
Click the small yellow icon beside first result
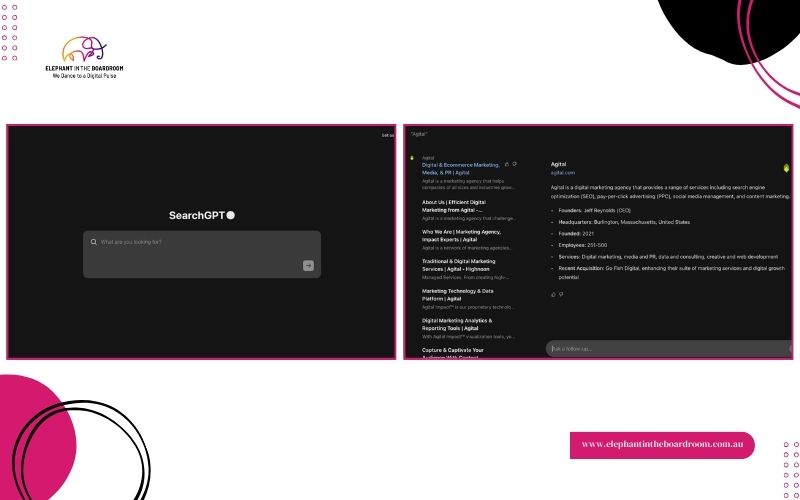[x=412, y=158]
